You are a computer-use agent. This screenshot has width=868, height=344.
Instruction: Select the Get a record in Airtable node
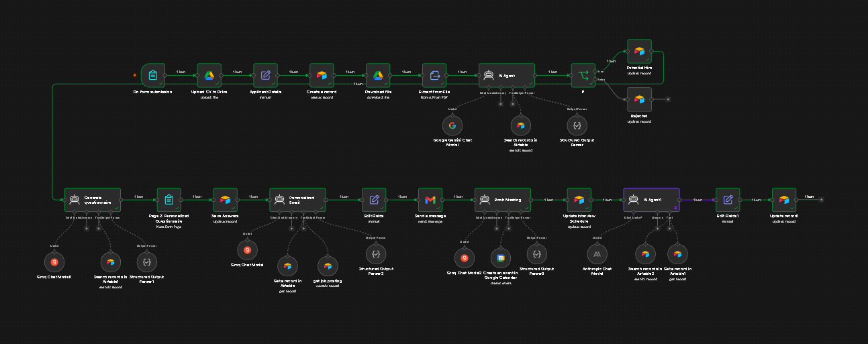click(287, 265)
